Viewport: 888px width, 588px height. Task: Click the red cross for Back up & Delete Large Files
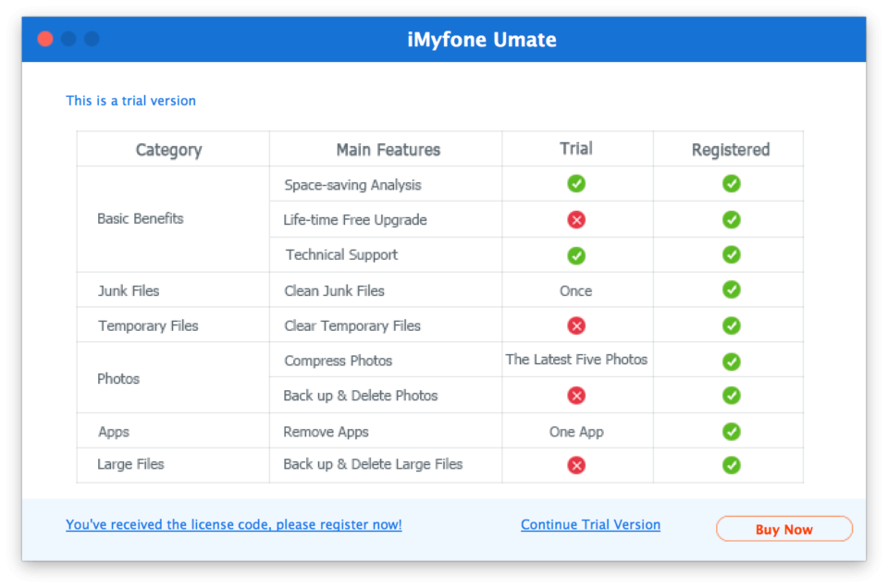tap(576, 465)
